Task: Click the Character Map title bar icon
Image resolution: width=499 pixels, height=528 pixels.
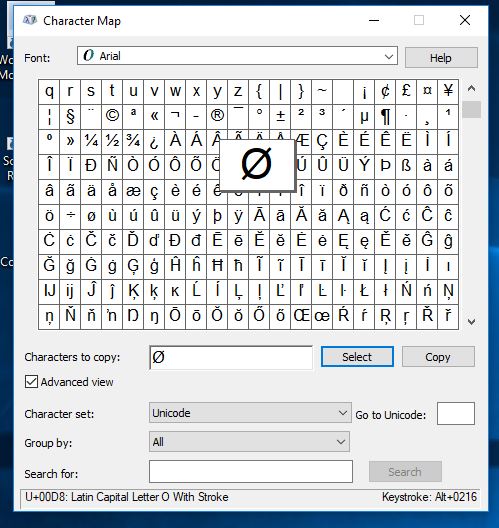Action: (x=30, y=21)
